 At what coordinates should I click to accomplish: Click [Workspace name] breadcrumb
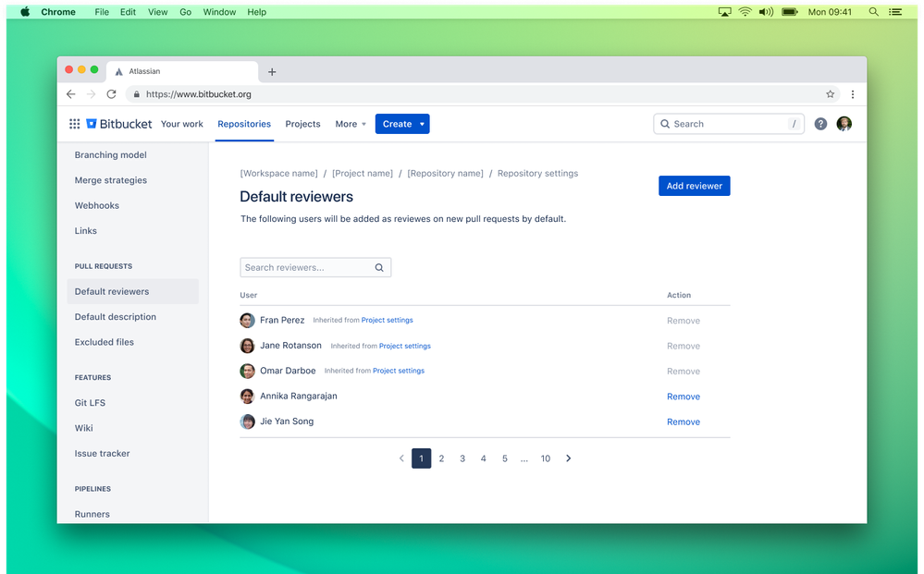coord(278,173)
